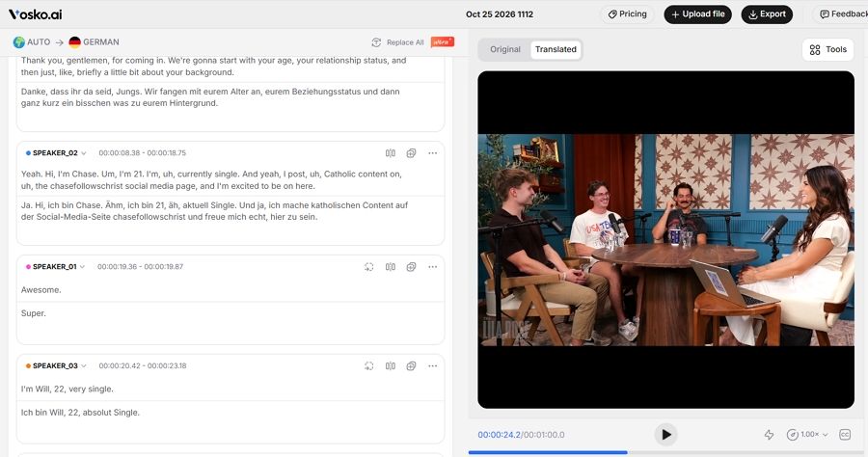Select the AUTO source language
The image size is (868, 457).
[32, 42]
